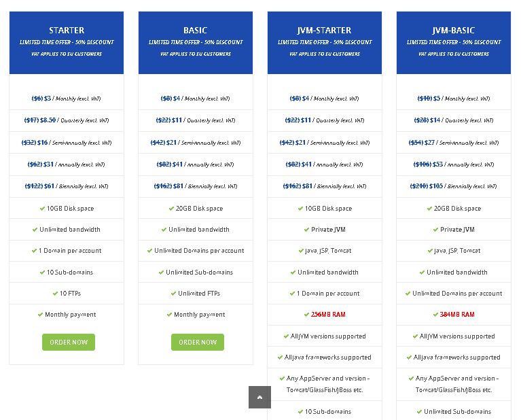The height and width of the screenshot is (420, 521).
Task: Click the $21 Semi-Annually price in Basic
Action: pyautogui.click(x=171, y=143)
